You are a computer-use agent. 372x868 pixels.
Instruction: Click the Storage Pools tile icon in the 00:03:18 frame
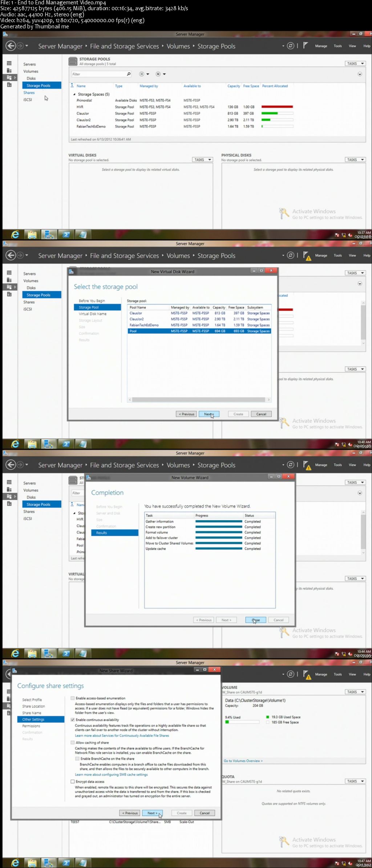tap(73, 61)
